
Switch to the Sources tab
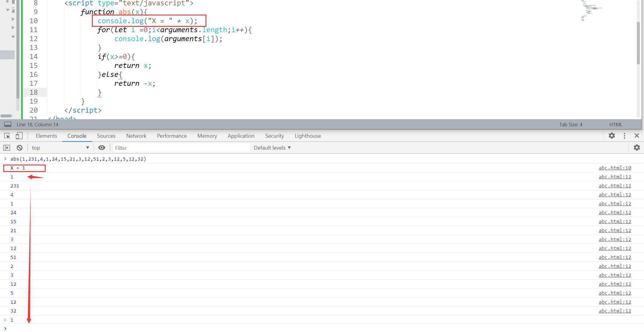pyautogui.click(x=106, y=136)
